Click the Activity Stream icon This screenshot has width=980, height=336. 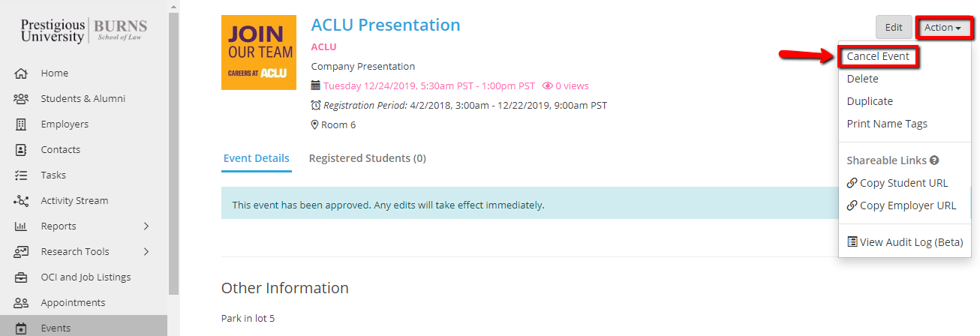pyautogui.click(x=21, y=201)
